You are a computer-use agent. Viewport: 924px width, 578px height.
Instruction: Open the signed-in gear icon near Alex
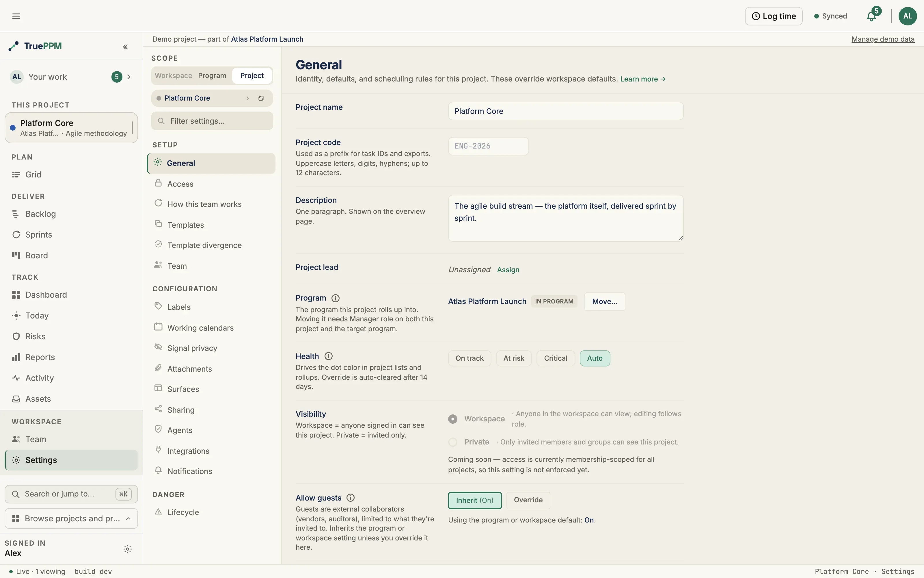point(128,549)
